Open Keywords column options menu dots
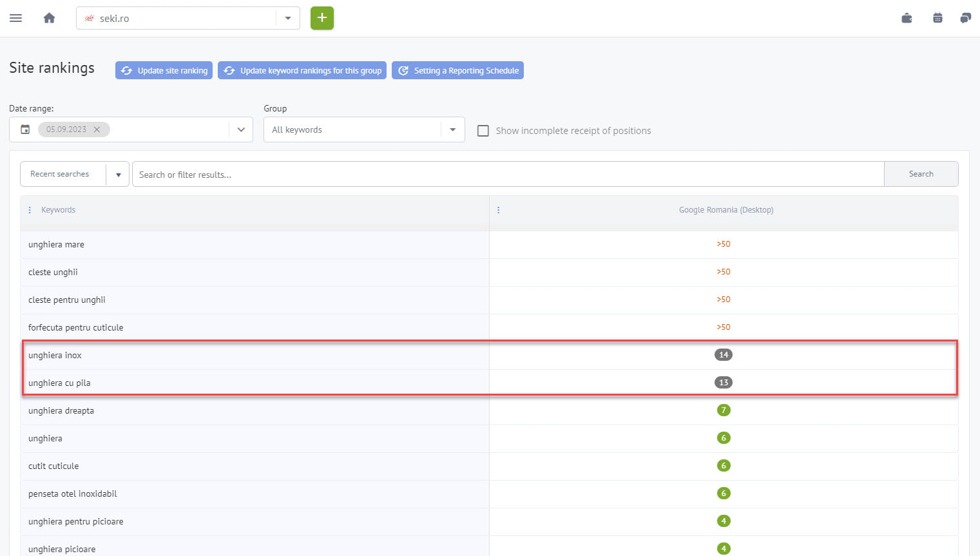 point(30,210)
